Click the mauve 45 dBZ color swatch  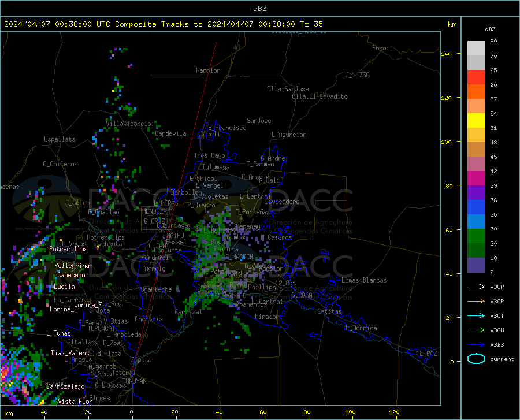[476, 164]
